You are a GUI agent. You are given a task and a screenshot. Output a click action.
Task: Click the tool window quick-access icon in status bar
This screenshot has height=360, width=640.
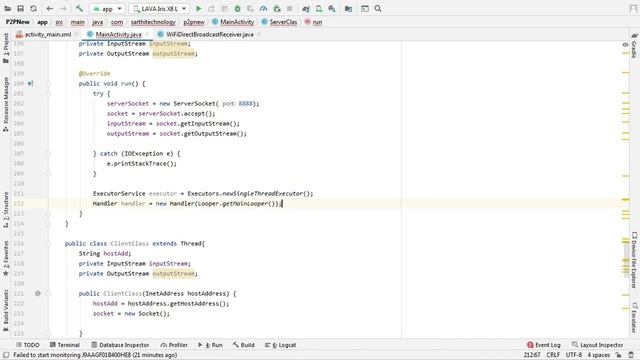tap(6, 355)
